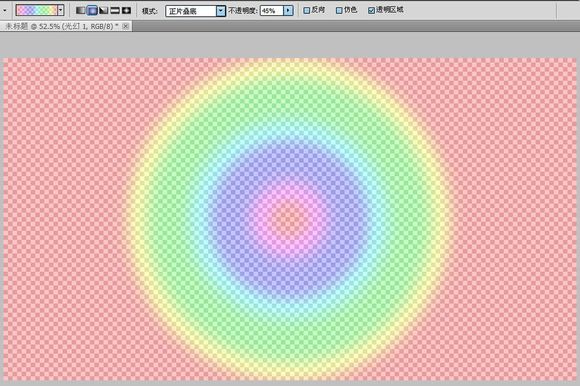Click the 不透明度 label text

(x=243, y=11)
